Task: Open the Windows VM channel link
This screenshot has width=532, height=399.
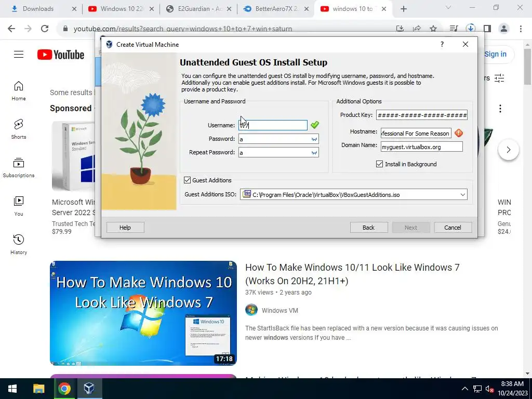Action: [x=280, y=311]
